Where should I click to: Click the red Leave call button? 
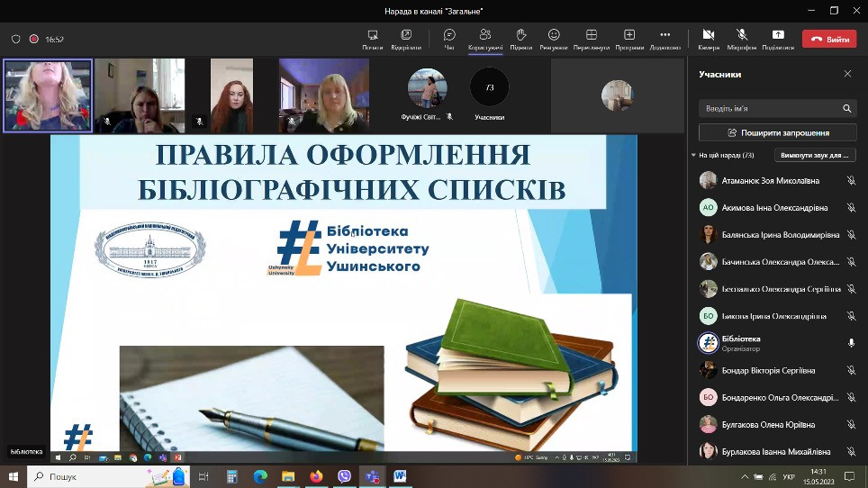pyautogui.click(x=829, y=40)
